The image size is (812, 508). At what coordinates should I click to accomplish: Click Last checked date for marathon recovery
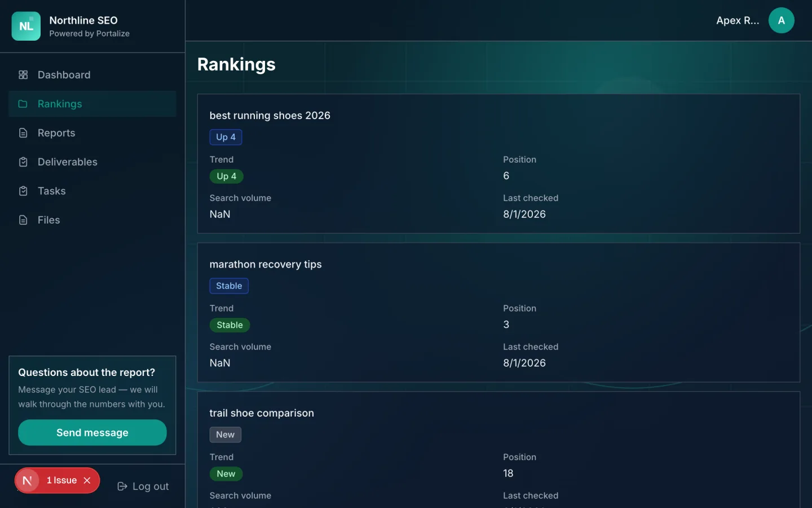[524, 363]
